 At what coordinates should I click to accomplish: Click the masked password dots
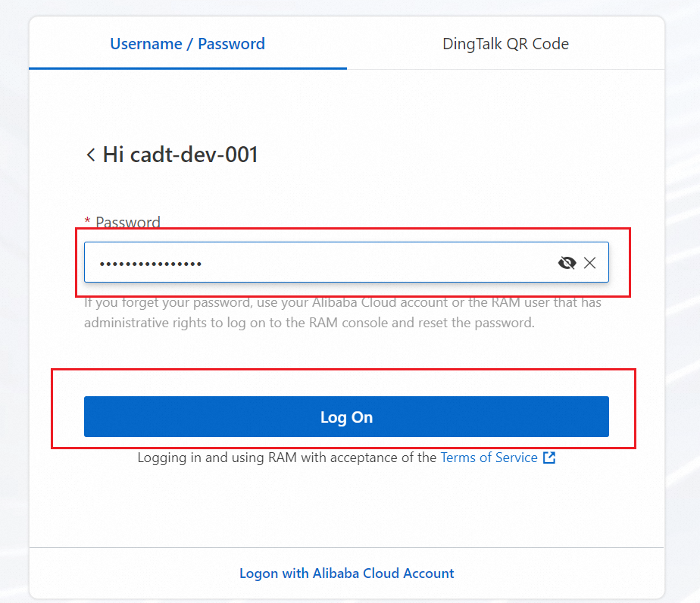150,264
